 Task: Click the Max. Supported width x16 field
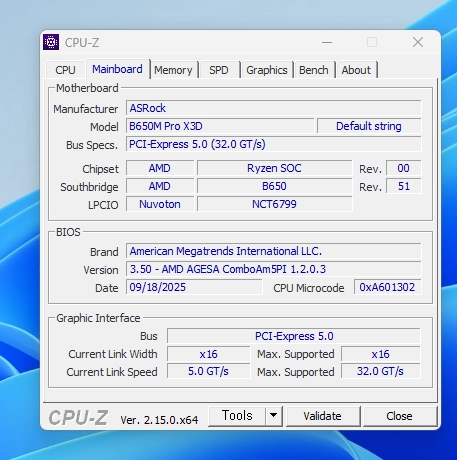point(381,354)
